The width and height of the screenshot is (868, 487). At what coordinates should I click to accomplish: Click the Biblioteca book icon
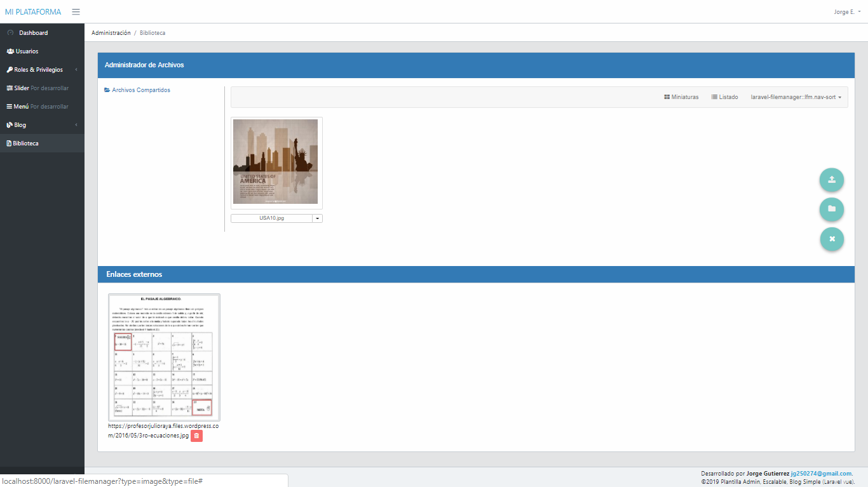pyautogui.click(x=9, y=143)
